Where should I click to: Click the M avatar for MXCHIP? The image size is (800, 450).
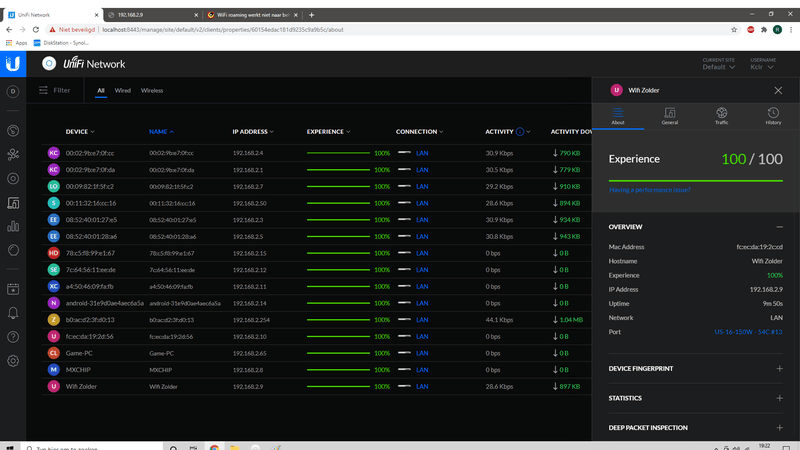pyautogui.click(x=54, y=370)
